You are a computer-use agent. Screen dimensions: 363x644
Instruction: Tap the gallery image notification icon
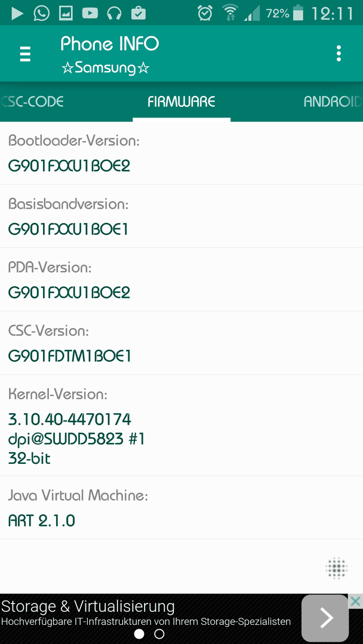click(x=66, y=14)
